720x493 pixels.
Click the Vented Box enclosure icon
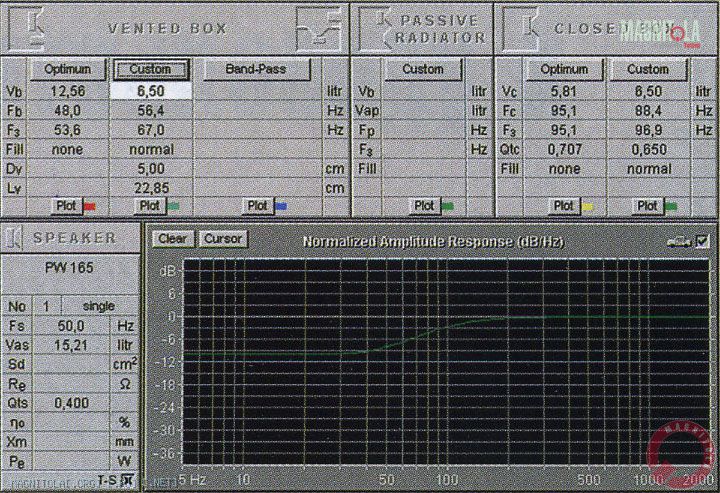click(28, 28)
